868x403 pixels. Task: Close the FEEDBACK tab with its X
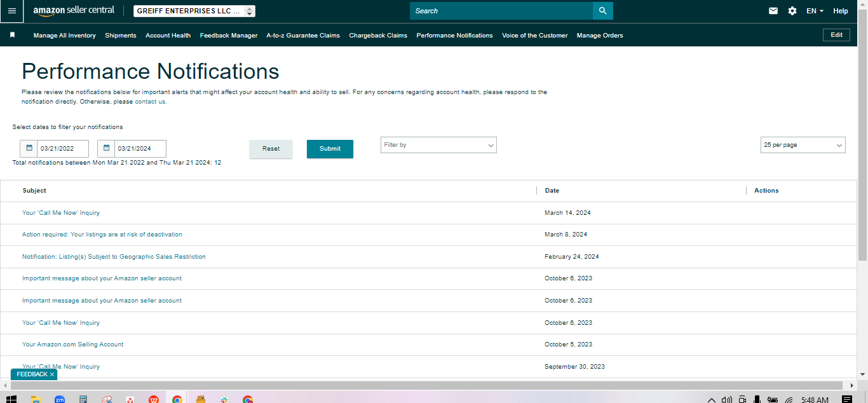(x=52, y=374)
